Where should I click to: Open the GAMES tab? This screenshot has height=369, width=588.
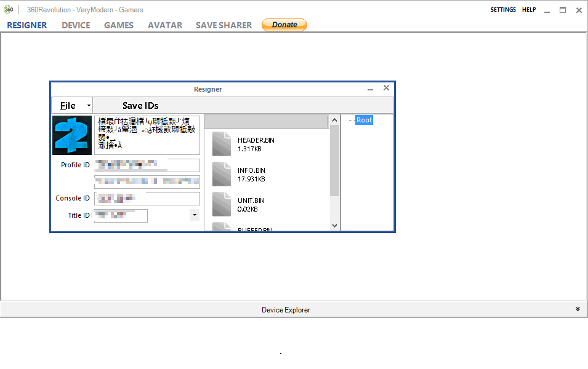click(119, 25)
